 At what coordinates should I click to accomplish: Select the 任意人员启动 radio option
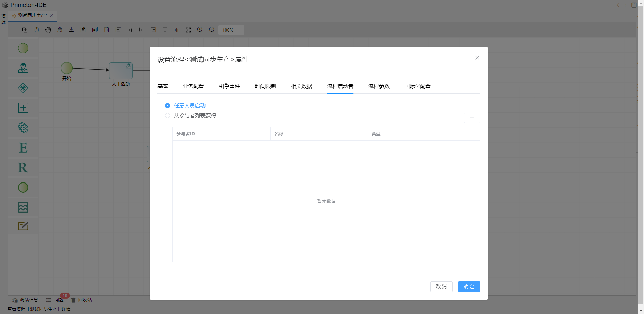click(x=167, y=106)
